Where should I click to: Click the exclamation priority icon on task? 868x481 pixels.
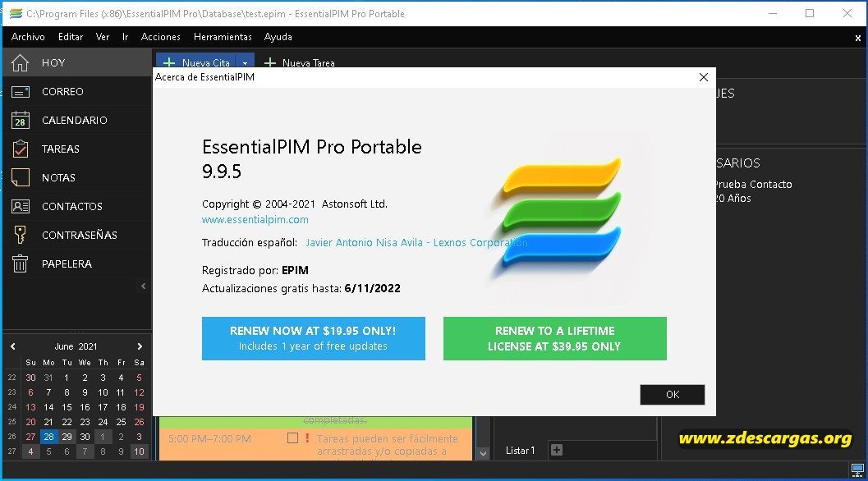click(307, 437)
